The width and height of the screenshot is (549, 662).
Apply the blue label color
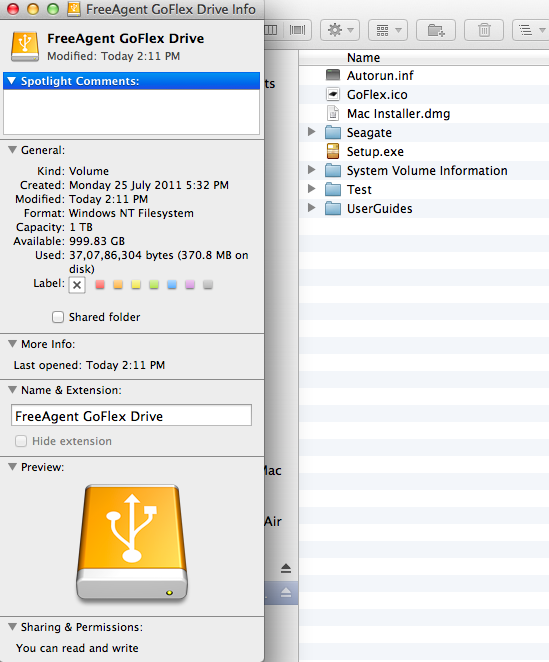point(172,285)
